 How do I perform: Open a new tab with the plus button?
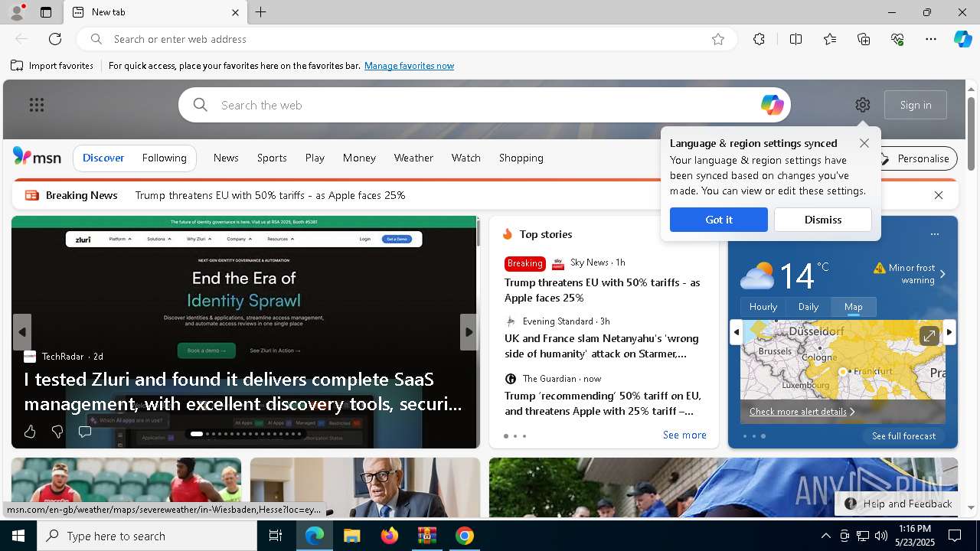click(260, 12)
